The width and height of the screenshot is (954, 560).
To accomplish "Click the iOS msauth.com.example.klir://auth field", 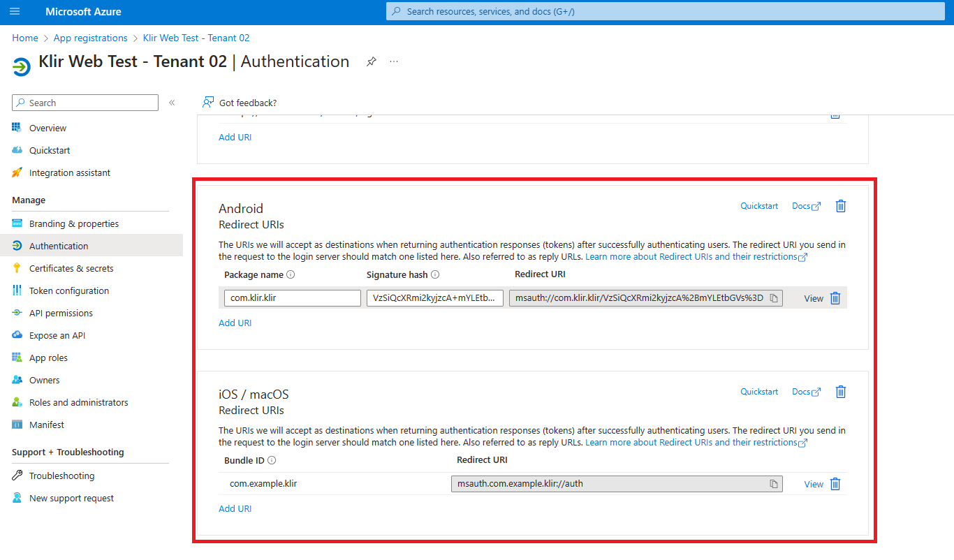I will pos(617,484).
